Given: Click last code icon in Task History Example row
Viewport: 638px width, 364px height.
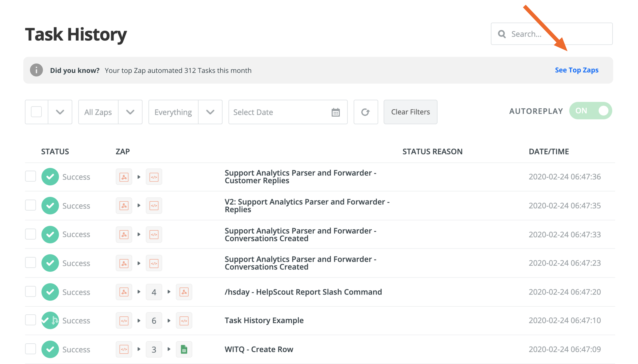Looking at the screenshot, I should click(184, 321).
